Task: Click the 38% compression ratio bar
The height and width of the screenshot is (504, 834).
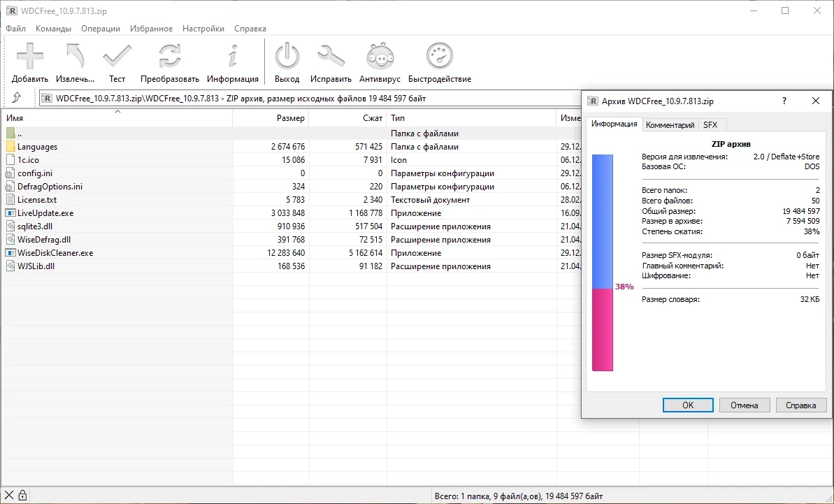Action: coord(603,263)
